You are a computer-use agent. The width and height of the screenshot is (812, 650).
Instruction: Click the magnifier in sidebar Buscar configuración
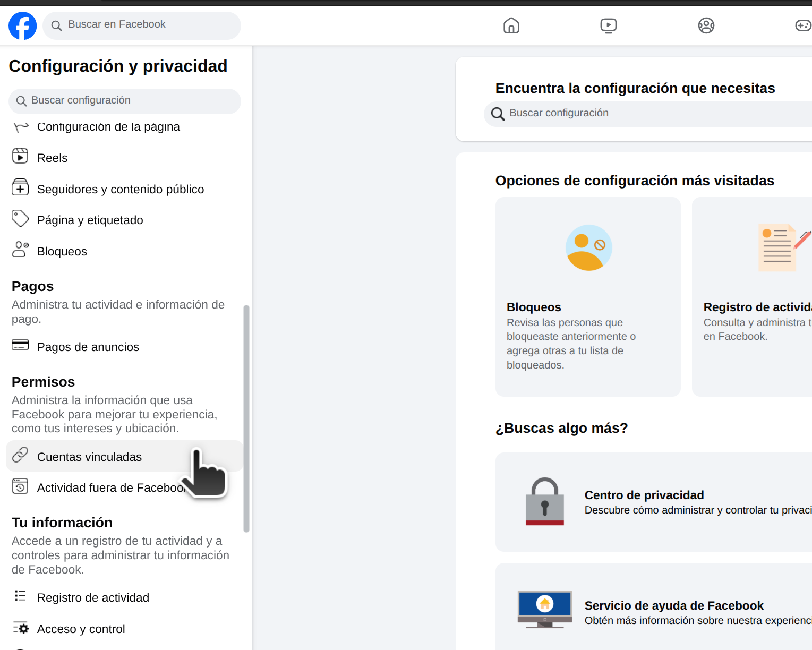(x=21, y=101)
